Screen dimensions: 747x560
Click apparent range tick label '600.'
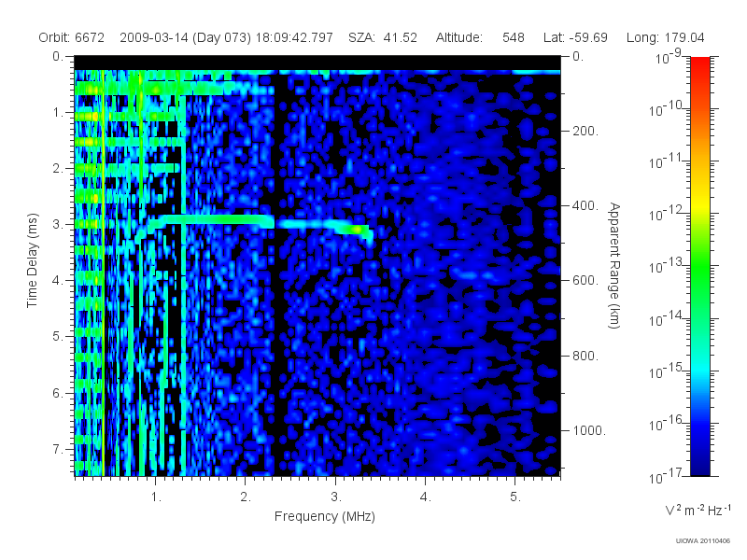click(585, 281)
